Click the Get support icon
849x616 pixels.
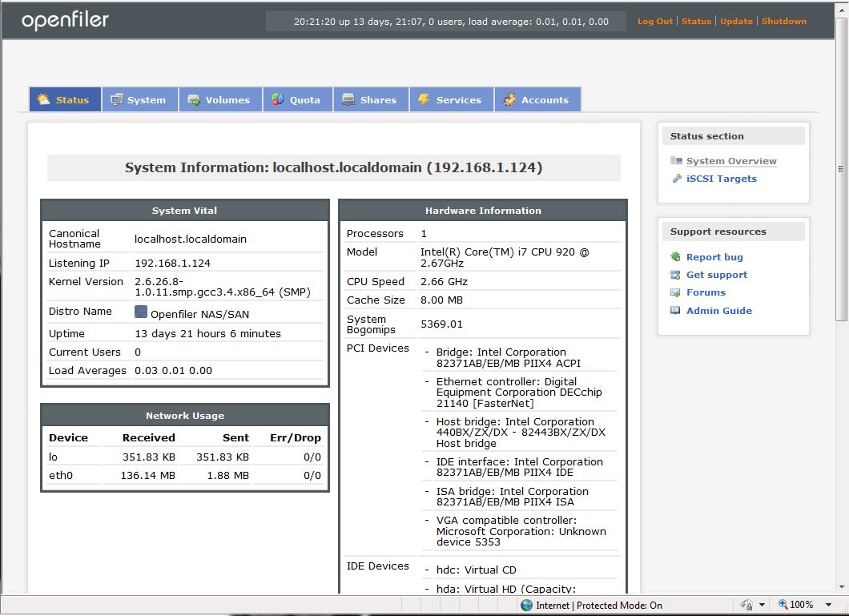coord(676,275)
